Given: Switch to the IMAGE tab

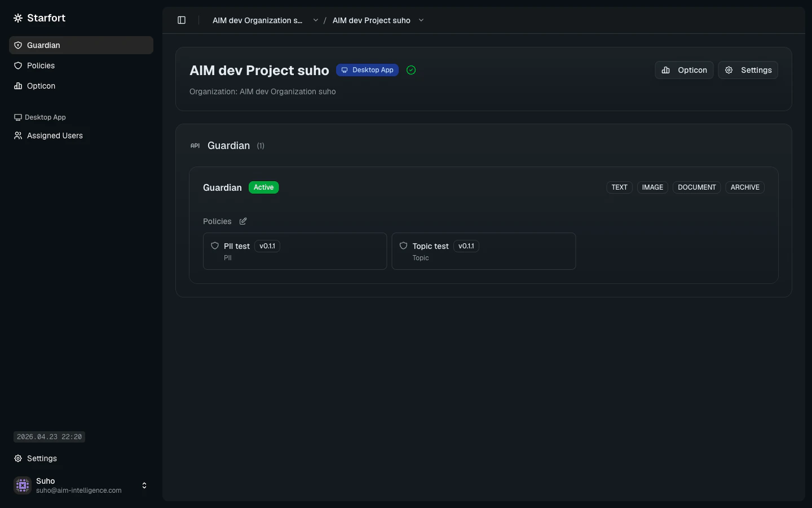Looking at the screenshot, I should (652, 187).
